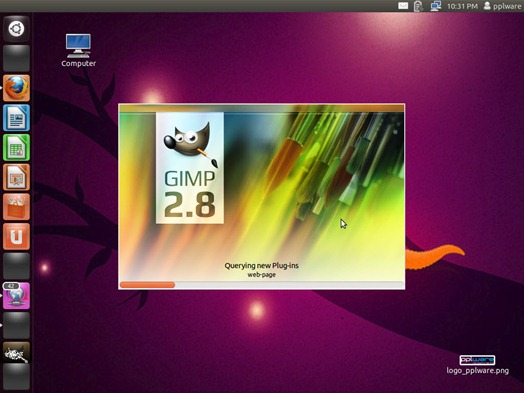Click the GIMP splash loading progress bar
The image size is (524, 393).
tap(261, 285)
